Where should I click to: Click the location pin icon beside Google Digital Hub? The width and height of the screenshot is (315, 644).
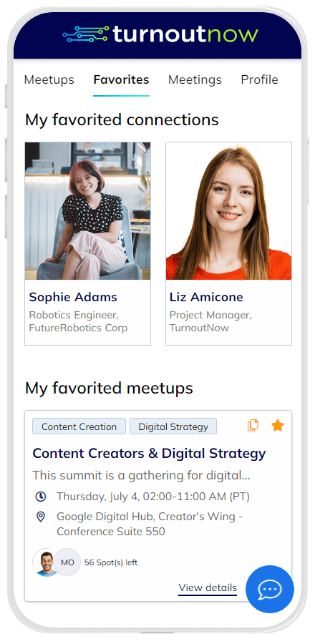[x=40, y=516]
